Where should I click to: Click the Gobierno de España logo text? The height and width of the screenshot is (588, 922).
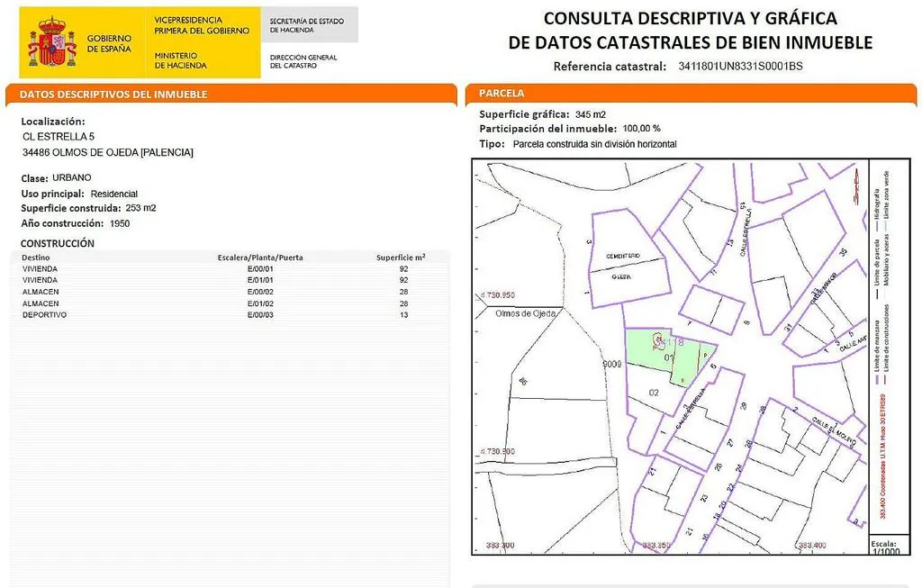tap(109, 43)
